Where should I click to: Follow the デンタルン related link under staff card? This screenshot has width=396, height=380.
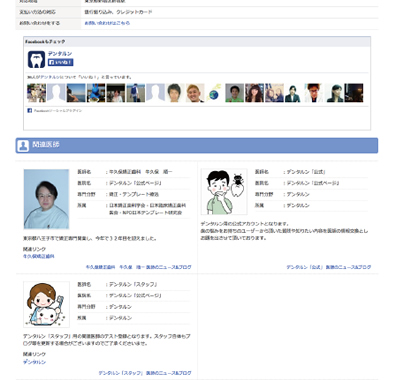pos(34,362)
